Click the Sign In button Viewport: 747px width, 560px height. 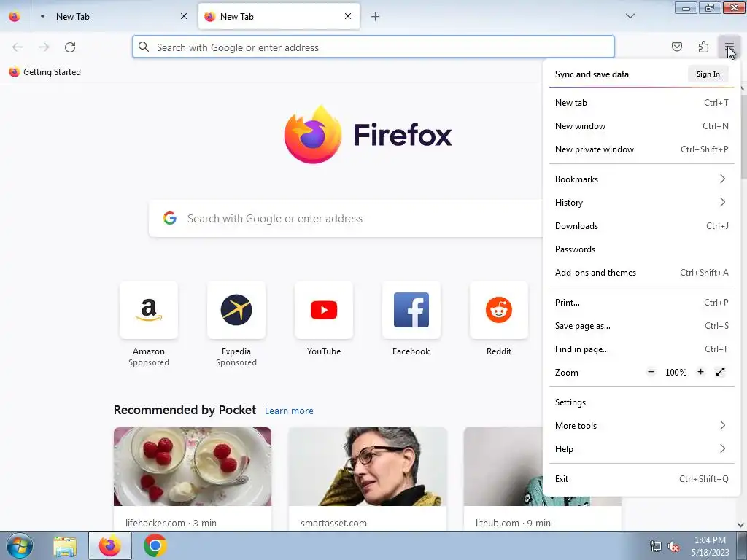tap(708, 74)
